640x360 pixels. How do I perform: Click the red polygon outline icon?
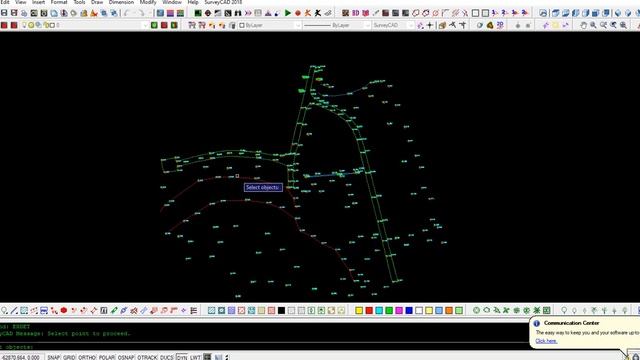pos(416,13)
